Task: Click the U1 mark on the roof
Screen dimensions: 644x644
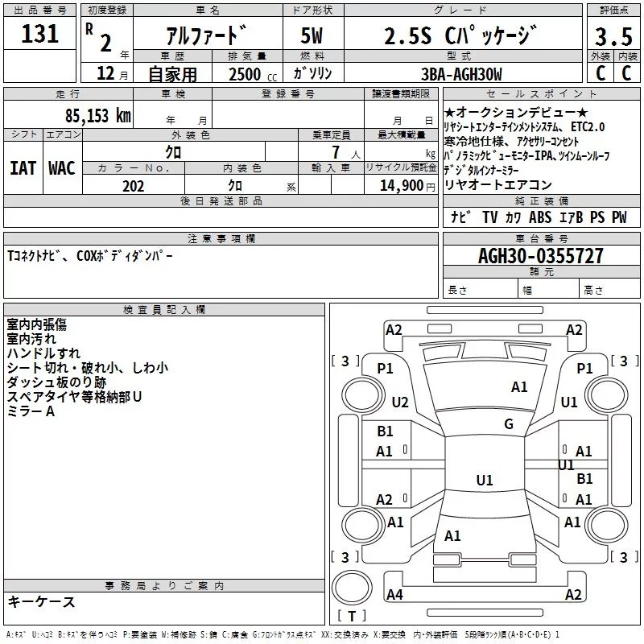Action: click(485, 480)
